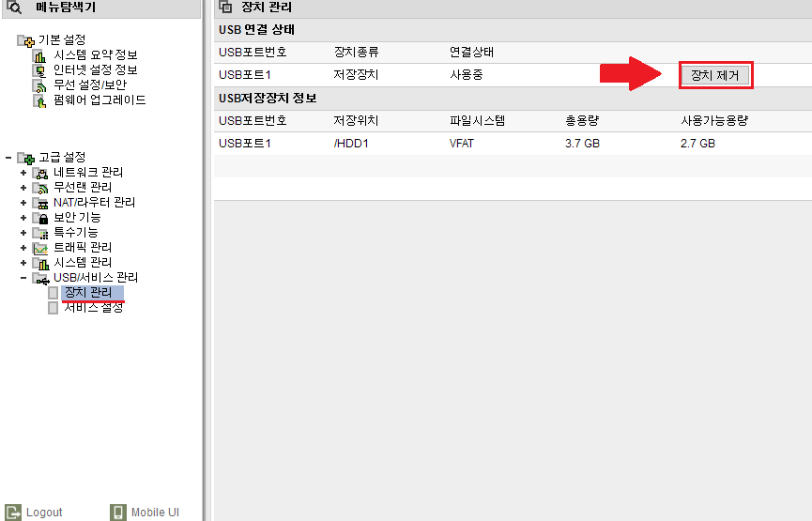The width and height of the screenshot is (812, 521).
Task: Click the 사용가능용량 column header
Action: click(x=714, y=121)
